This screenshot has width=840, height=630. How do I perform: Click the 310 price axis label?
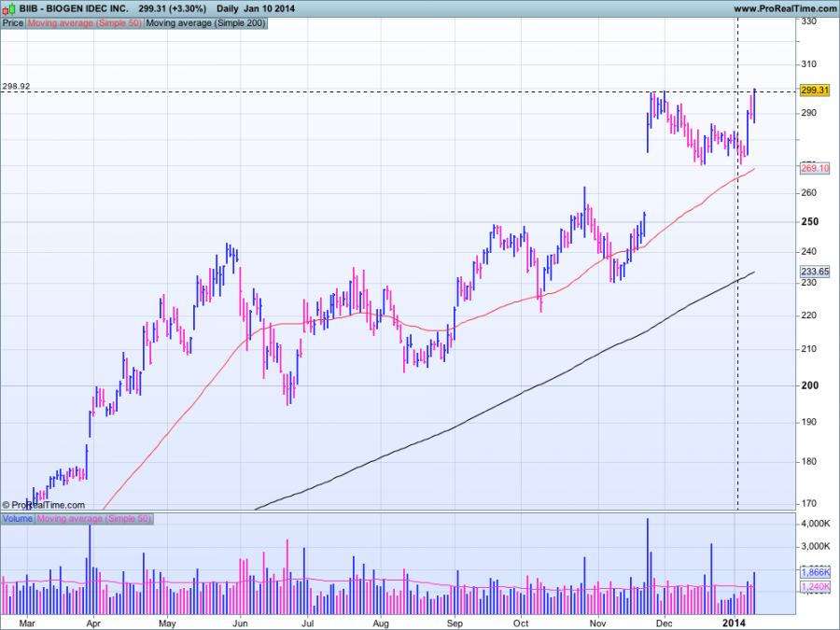tap(809, 64)
